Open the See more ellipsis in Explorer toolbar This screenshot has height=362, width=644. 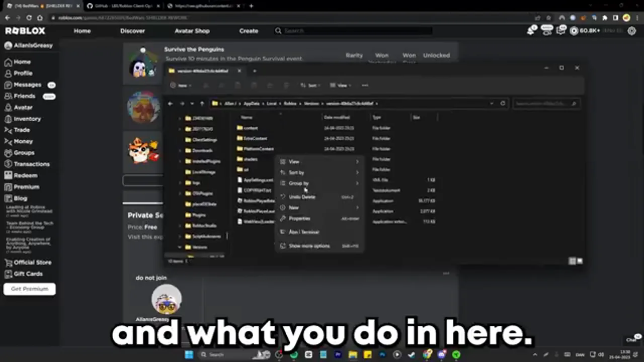point(365,85)
